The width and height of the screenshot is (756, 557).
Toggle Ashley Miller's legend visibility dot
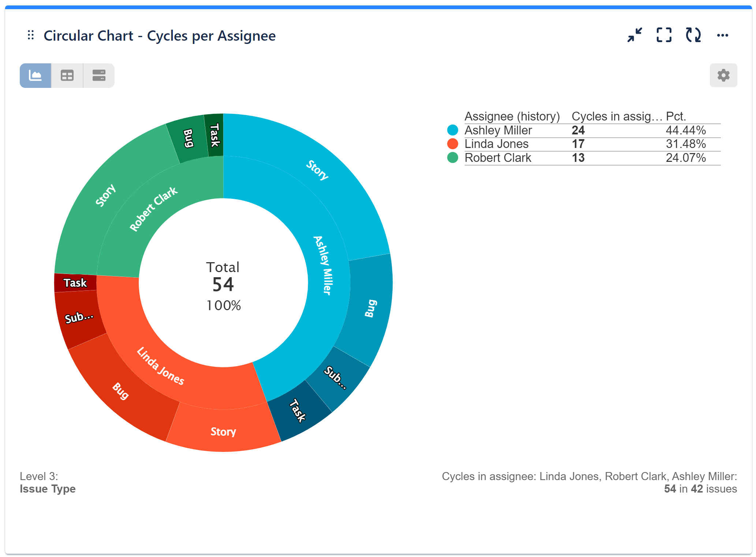coord(453,130)
